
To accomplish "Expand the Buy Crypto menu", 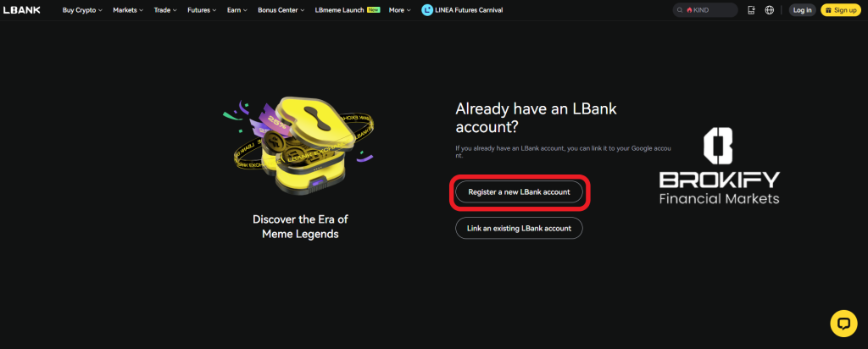I will click(x=82, y=10).
